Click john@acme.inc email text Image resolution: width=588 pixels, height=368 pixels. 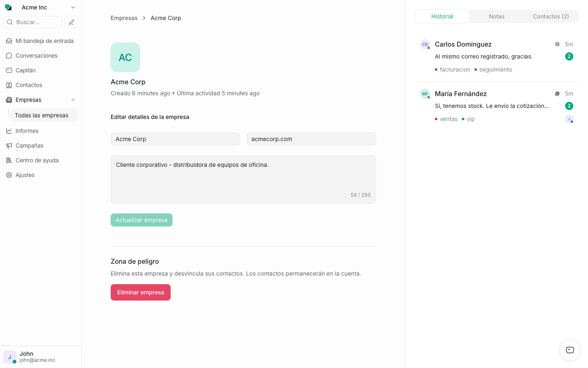pos(37,360)
